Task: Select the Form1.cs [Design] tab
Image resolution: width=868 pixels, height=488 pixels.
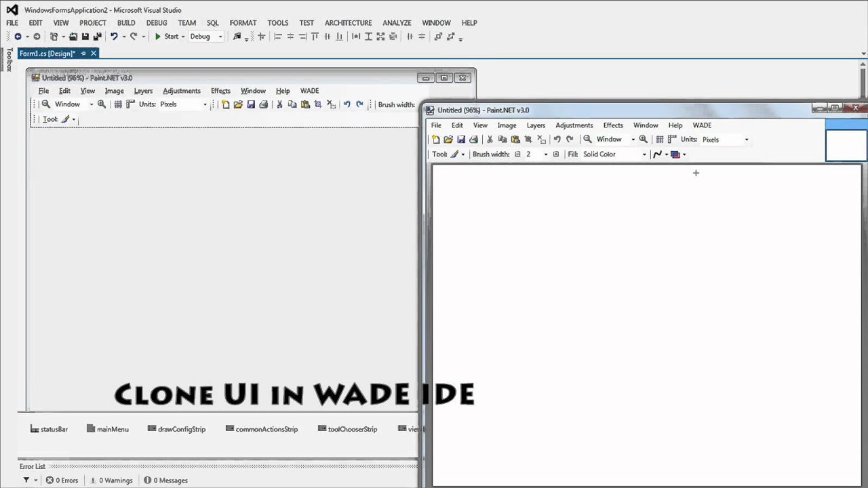Action: (x=47, y=54)
